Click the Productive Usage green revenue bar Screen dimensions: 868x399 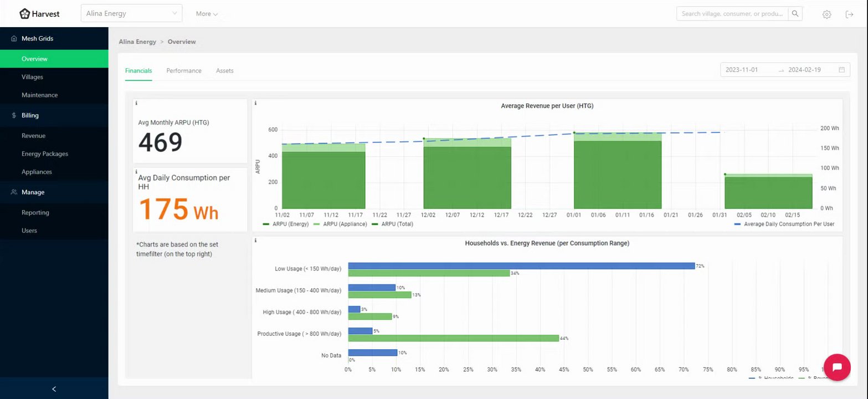(x=453, y=338)
